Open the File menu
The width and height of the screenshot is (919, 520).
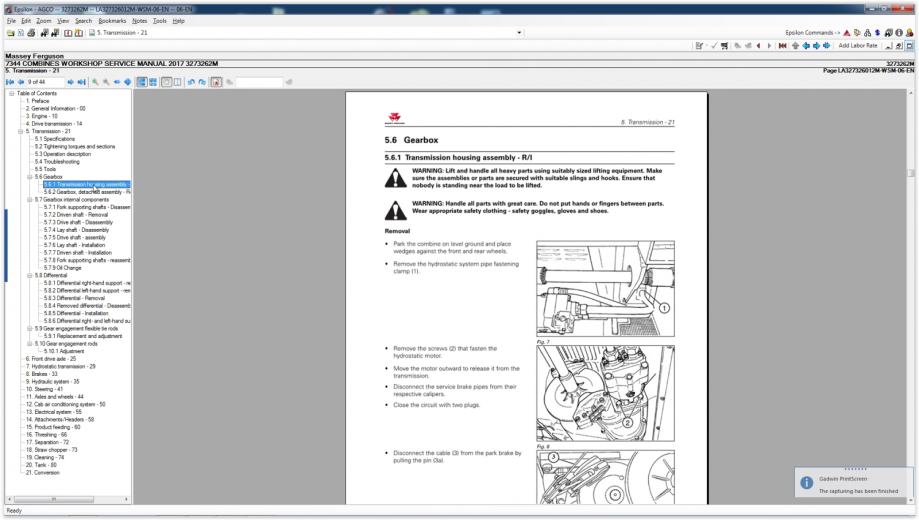point(11,21)
